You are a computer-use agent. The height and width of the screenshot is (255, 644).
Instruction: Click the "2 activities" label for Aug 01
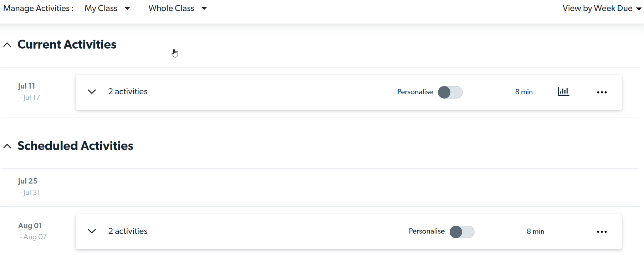point(128,231)
